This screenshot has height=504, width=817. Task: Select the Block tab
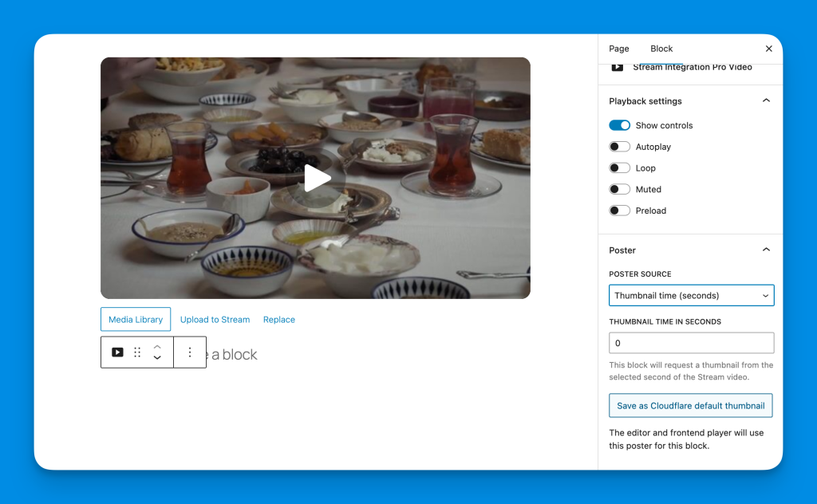pos(661,49)
